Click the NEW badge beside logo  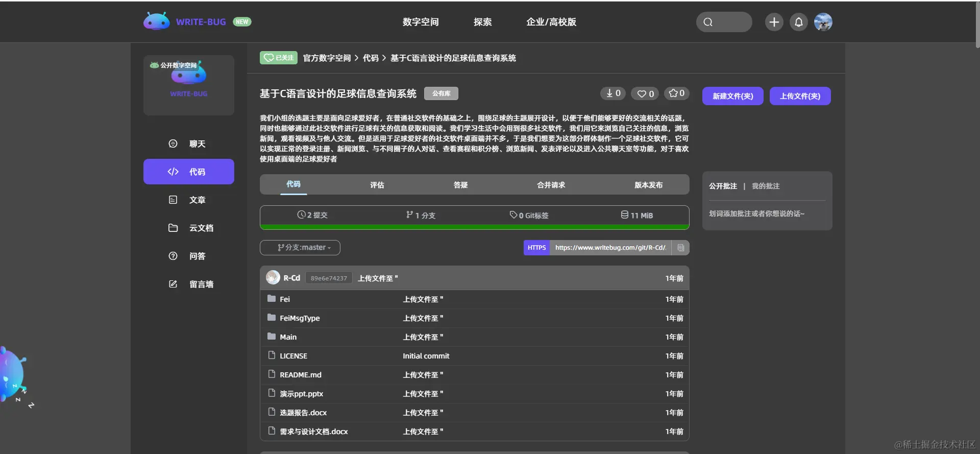242,21
